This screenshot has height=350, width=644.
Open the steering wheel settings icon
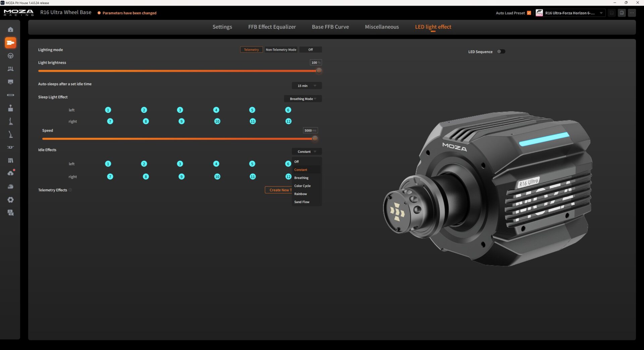pyautogui.click(x=10, y=56)
